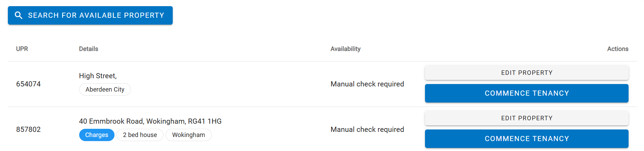The image size is (644, 151).
Task: Click the UPR column header
Action: (x=22, y=49)
